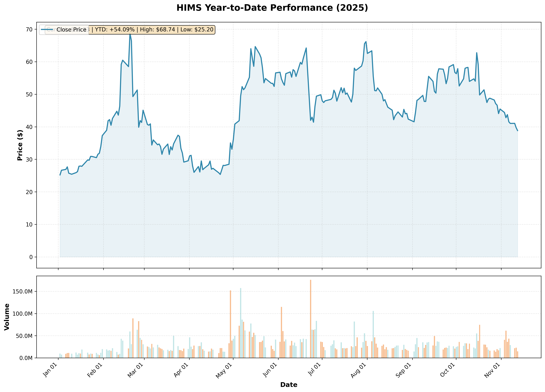Click the 0.0M volume axis tick
545x392 pixels.
coord(26,358)
